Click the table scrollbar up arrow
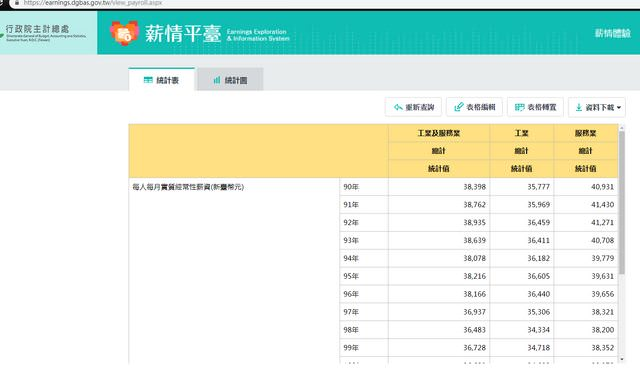The width and height of the screenshot is (640, 379). (622, 128)
